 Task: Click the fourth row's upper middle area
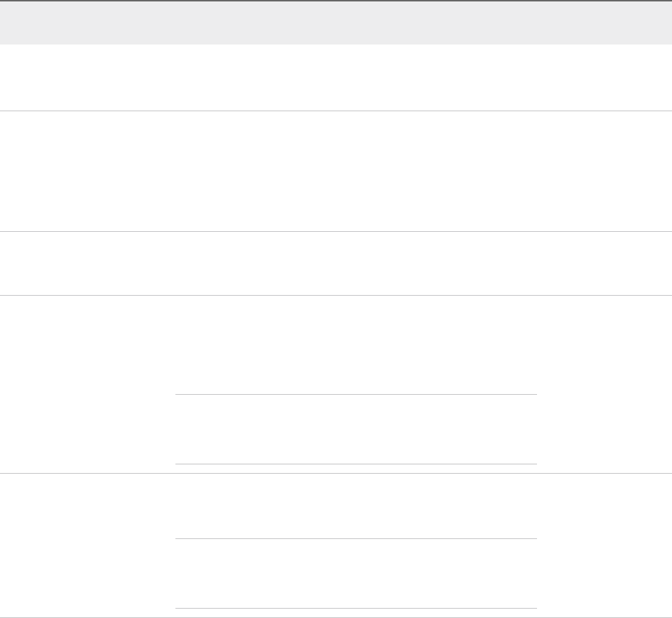(x=355, y=345)
